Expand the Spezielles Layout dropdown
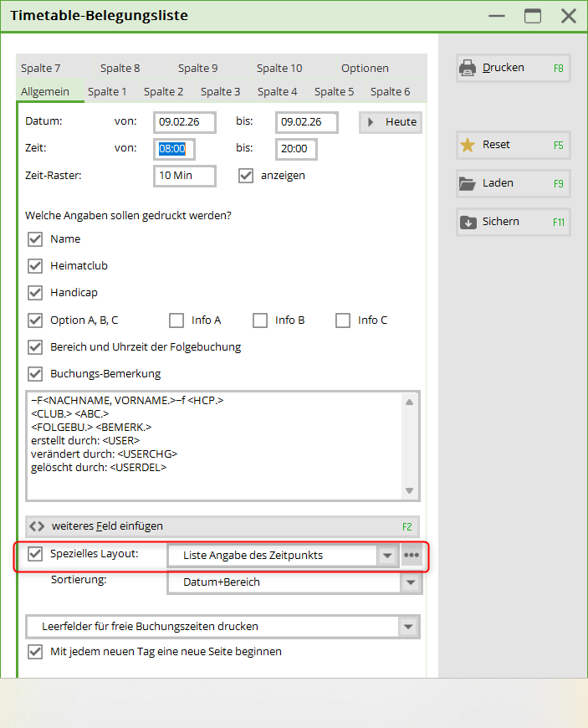Image resolution: width=588 pixels, height=728 pixels. (386, 556)
